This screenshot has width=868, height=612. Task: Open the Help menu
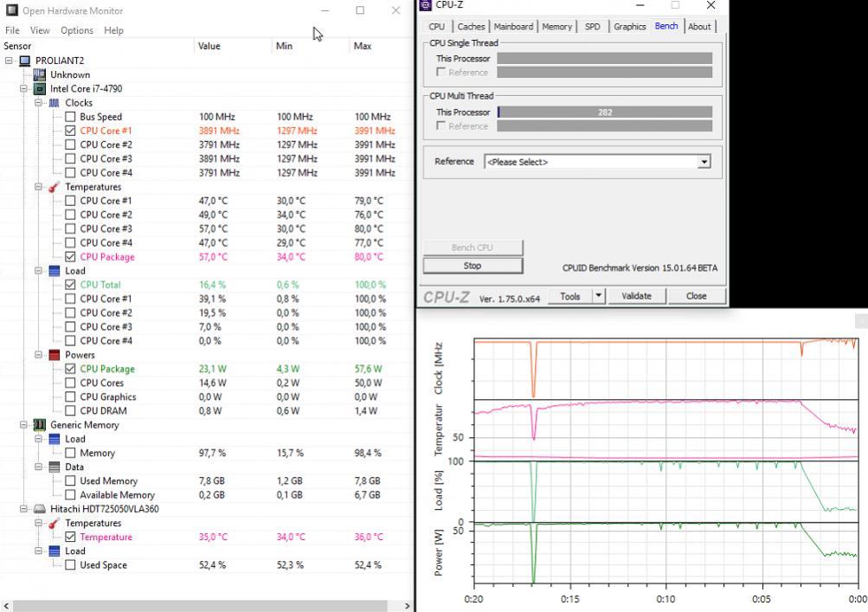(x=113, y=30)
